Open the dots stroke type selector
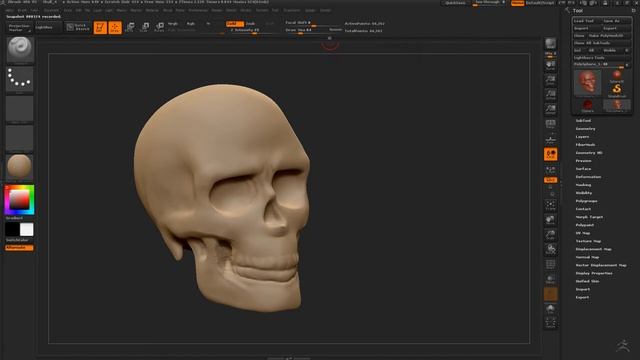This screenshot has width=640, height=360. 20,79
